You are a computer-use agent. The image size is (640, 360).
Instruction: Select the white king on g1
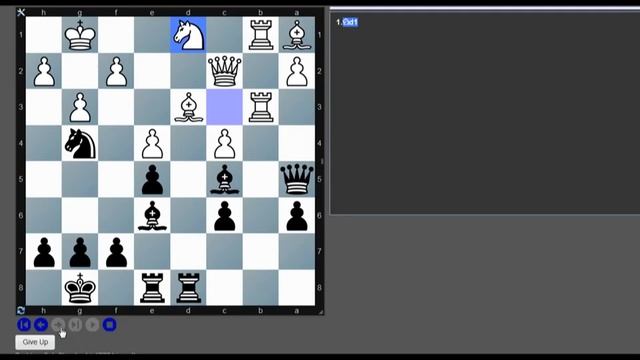[x=80, y=35]
